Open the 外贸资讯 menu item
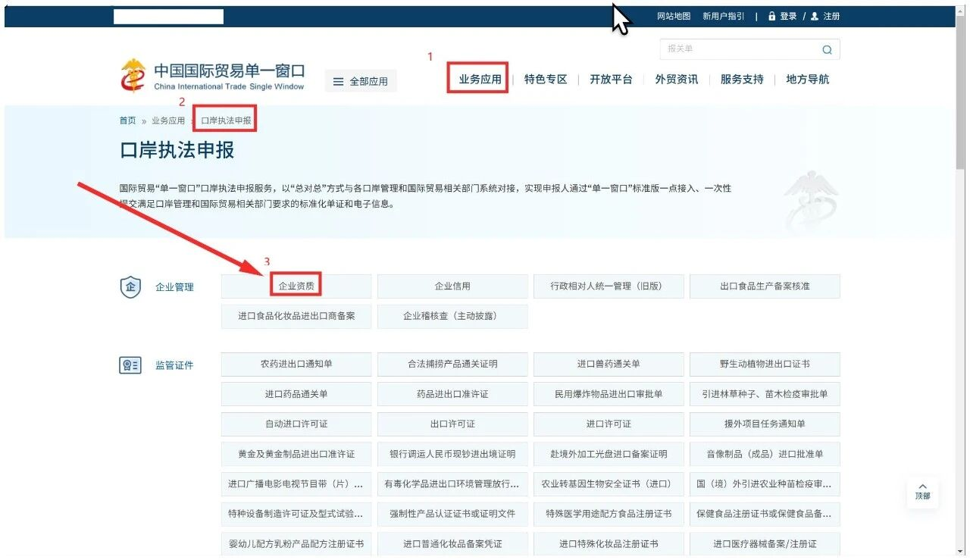970x560 pixels. [x=676, y=79]
